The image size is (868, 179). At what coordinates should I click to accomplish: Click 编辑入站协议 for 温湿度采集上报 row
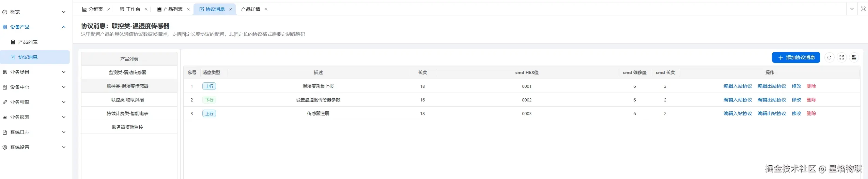click(738, 86)
